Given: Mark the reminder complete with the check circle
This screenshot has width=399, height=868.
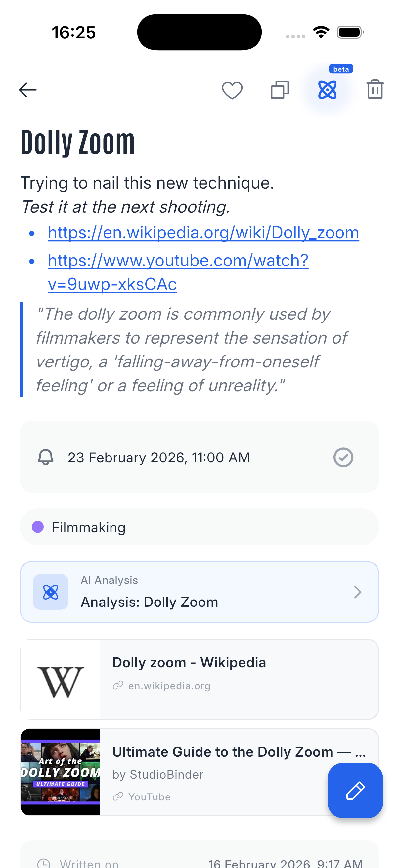Looking at the screenshot, I should point(343,457).
